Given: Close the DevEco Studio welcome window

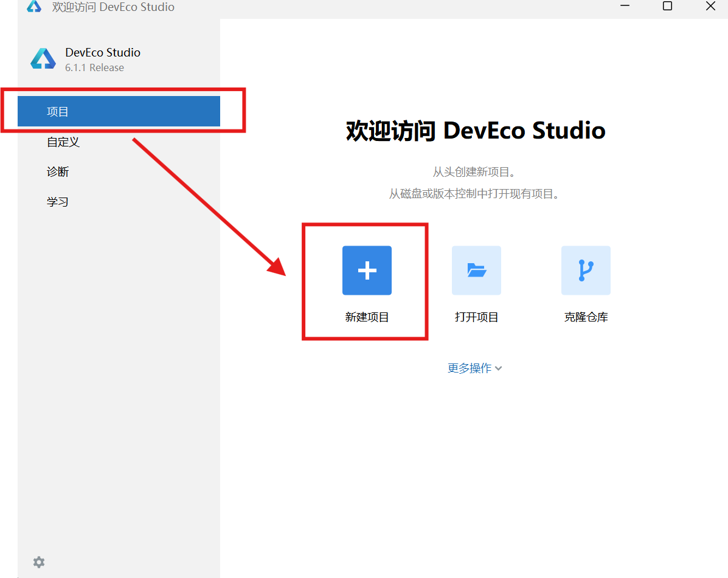Looking at the screenshot, I should [710, 6].
